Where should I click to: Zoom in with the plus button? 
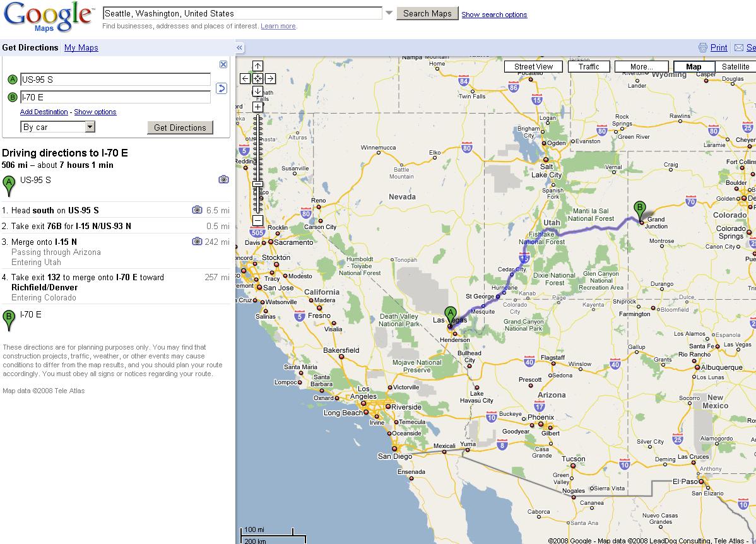coord(257,107)
